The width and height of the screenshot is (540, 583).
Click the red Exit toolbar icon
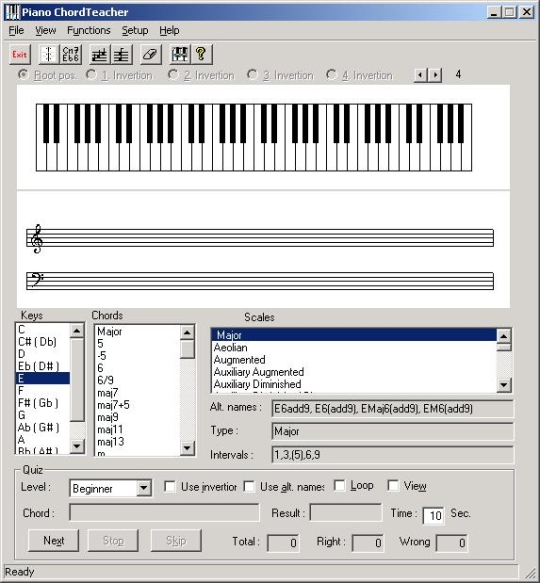20,55
